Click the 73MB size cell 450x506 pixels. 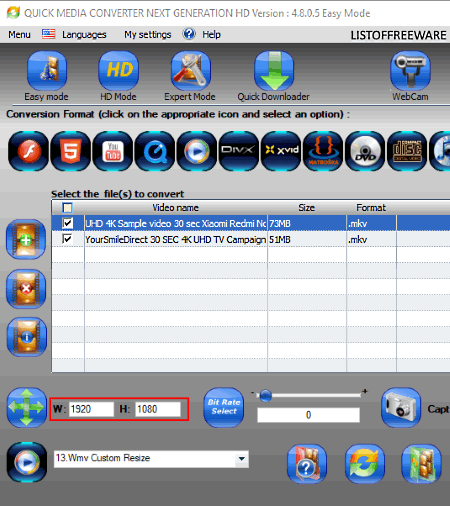[307, 223]
